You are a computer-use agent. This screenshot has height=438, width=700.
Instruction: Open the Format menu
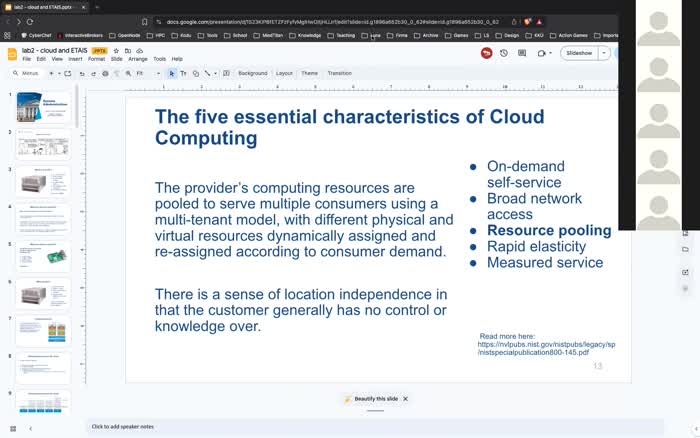tap(96, 59)
